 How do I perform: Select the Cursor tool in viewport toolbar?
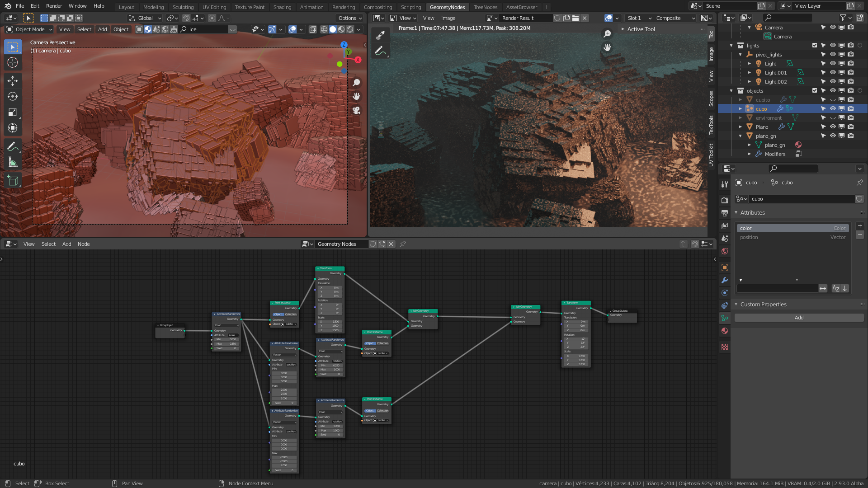(13, 62)
